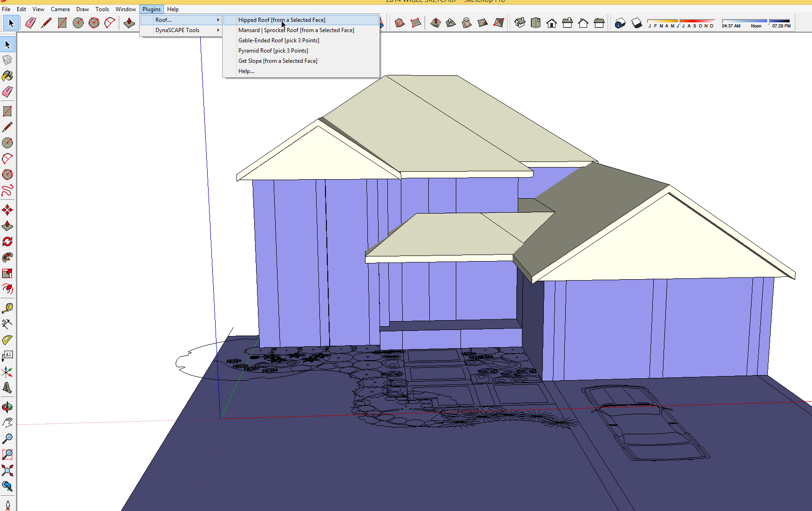This screenshot has height=511, width=812.
Task: Choose the Pan hand tool
Action: (7, 423)
